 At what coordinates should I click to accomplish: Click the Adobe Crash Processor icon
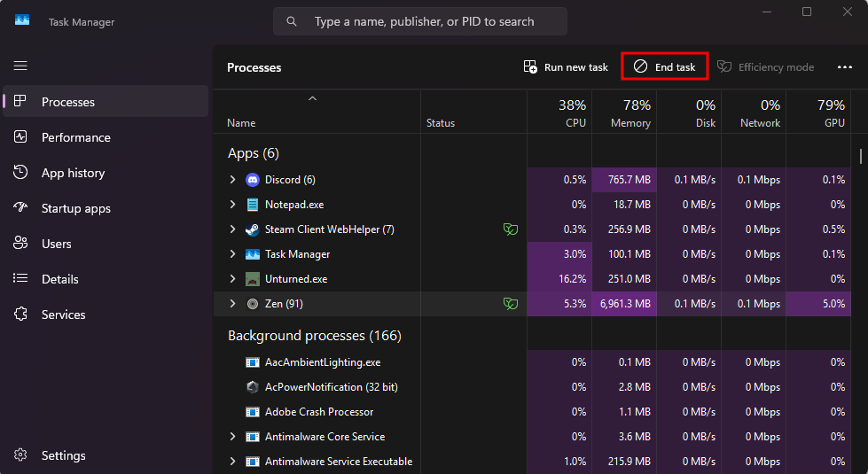click(253, 412)
